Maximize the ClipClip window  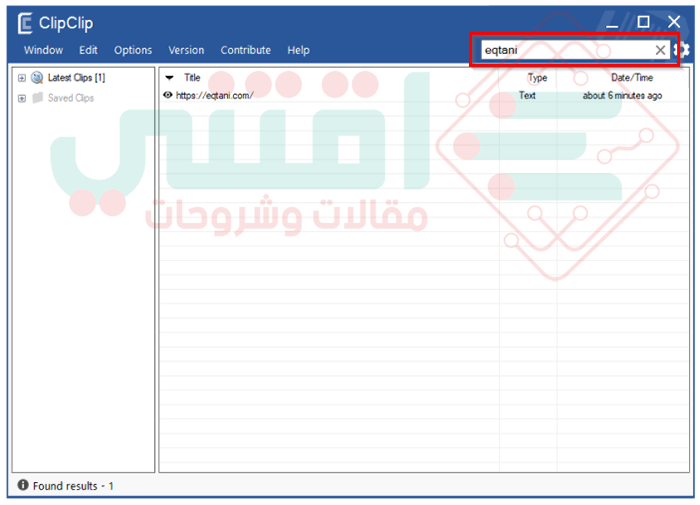tap(643, 21)
